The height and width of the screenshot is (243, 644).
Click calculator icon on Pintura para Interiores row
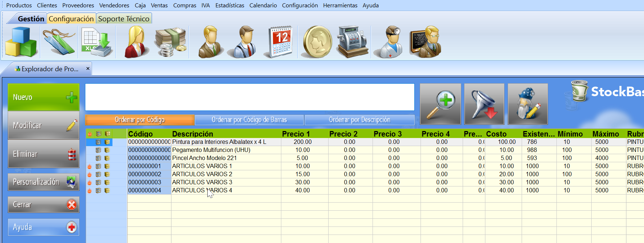tap(98, 142)
